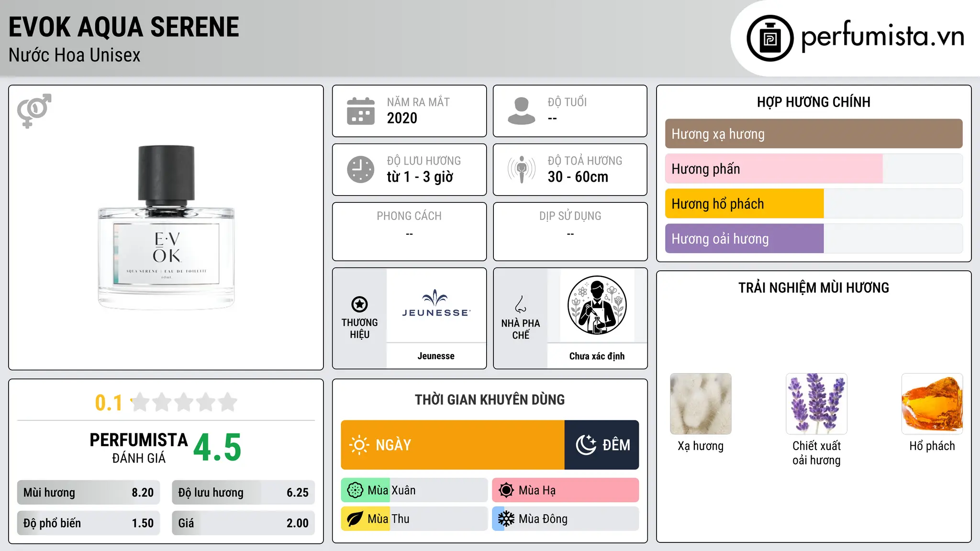Click the Độ lưu hương 6.25 score row
This screenshot has height=551, width=980.
tap(243, 493)
